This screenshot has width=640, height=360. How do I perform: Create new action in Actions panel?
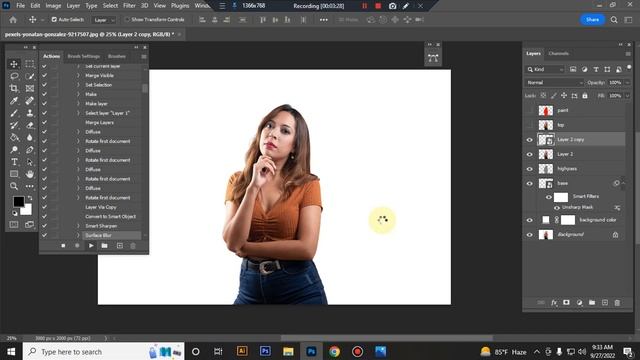(120, 246)
